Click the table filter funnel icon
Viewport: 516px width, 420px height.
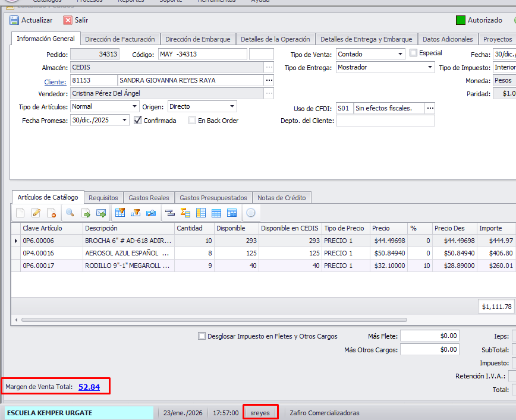[x=120, y=213]
